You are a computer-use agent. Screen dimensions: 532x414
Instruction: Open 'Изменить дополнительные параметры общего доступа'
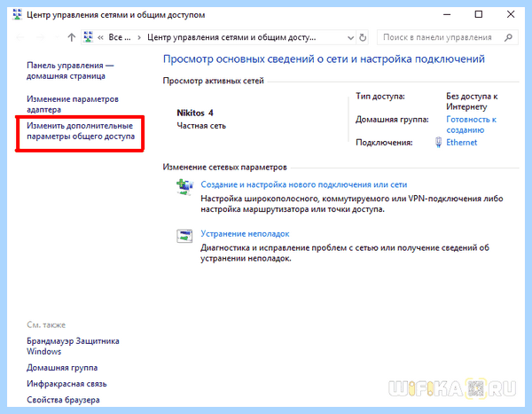pyautogui.click(x=81, y=131)
